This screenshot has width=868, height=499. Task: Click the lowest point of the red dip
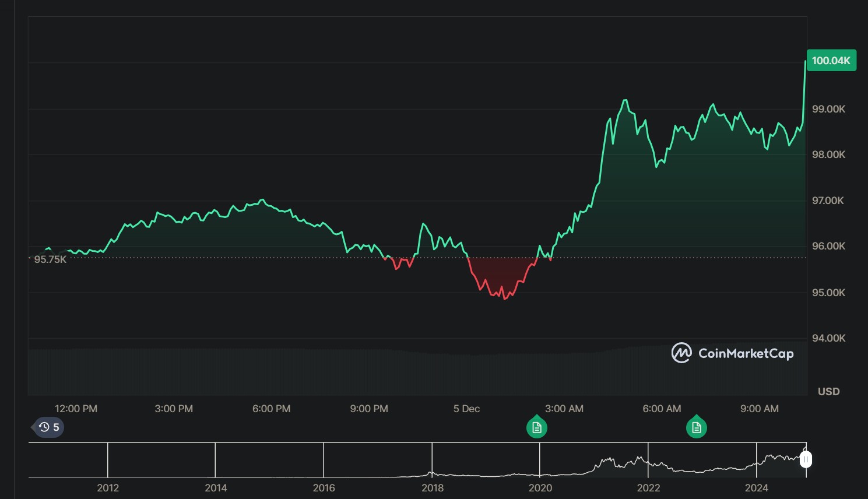pyautogui.click(x=505, y=298)
